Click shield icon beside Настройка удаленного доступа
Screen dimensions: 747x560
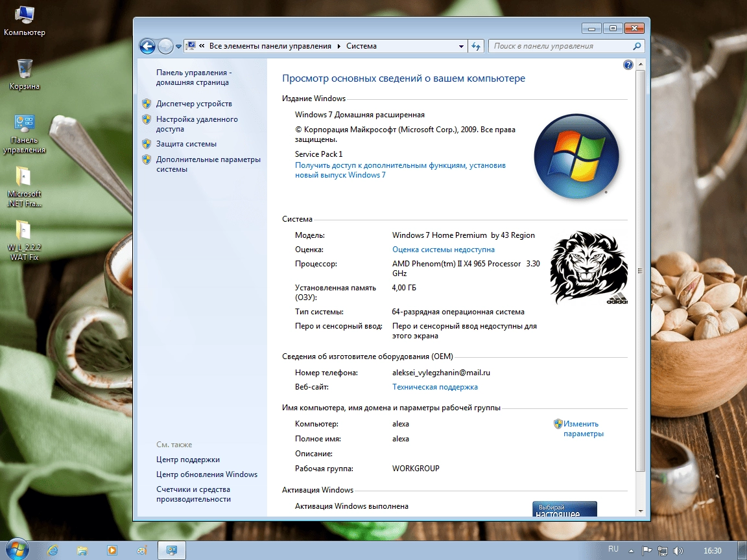pos(147,119)
